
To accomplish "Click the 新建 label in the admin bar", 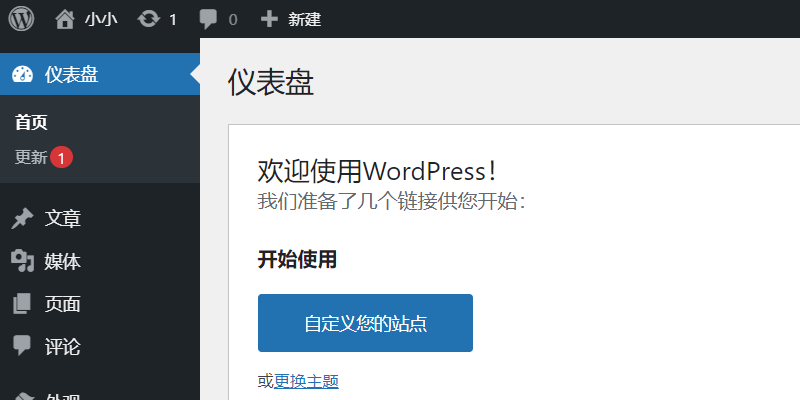I will tap(305, 19).
